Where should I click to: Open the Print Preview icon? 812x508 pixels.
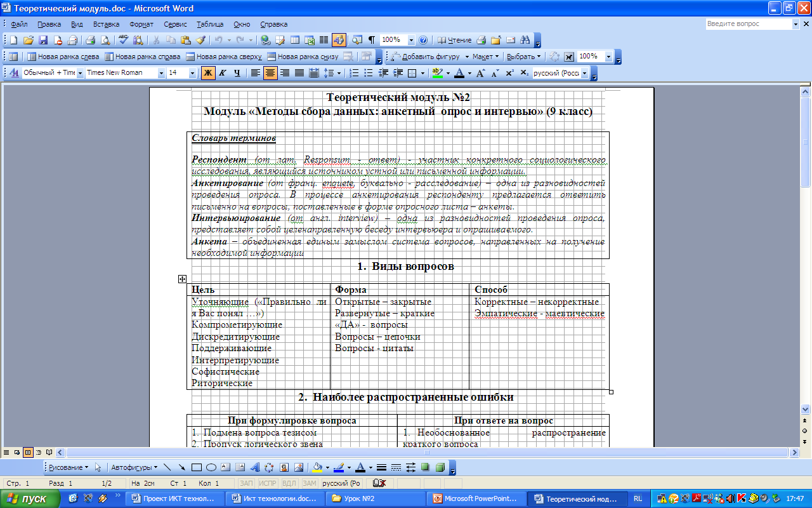[x=105, y=40]
